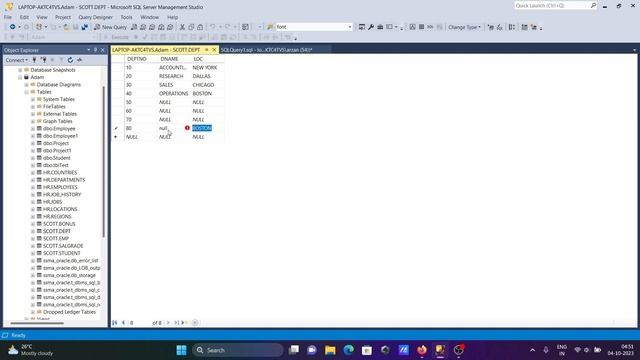Select the HR.COUNTRIES table in tree
This screenshot has height=360, width=640.
pos(60,173)
